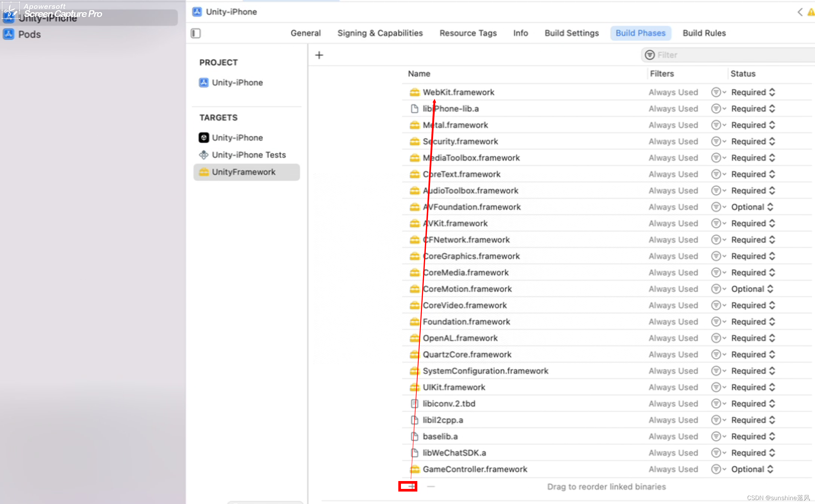Click the WebKit.framework icon
This screenshot has width=815, height=504.
coord(415,92)
